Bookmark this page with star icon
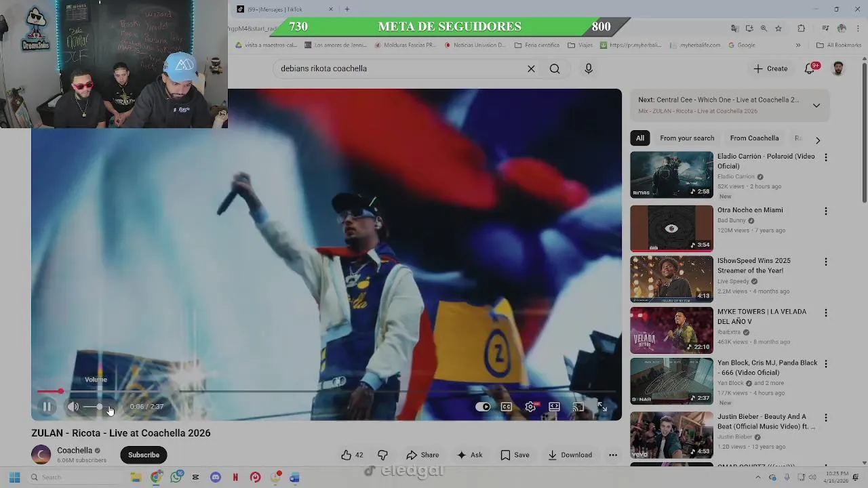Image resolution: width=868 pixels, height=488 pixels. point(778,28)
